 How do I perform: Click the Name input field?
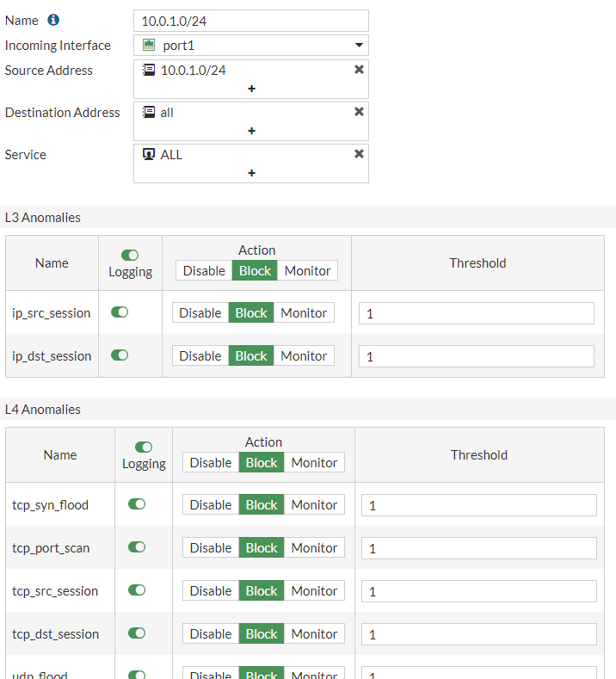pyautogui.click(x=251, y=21)
